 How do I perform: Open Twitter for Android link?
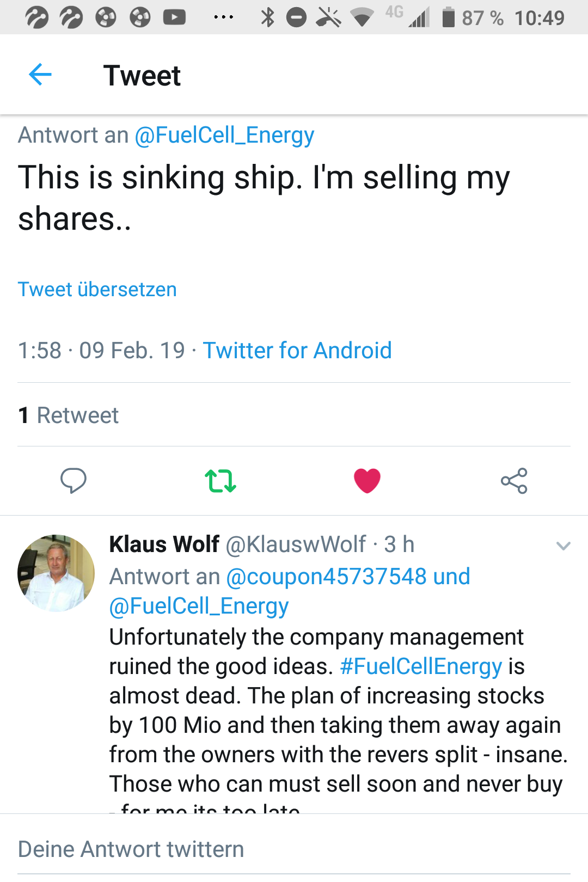point(297,351)
